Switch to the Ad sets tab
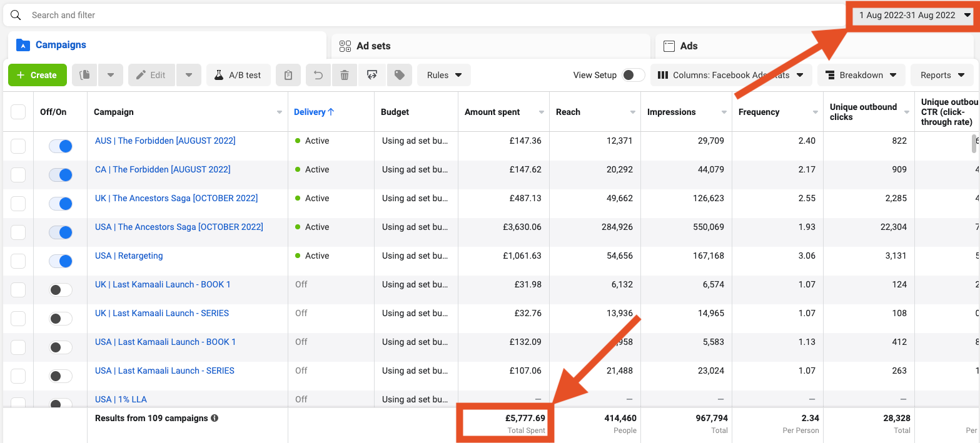 (x=373, y=46)
